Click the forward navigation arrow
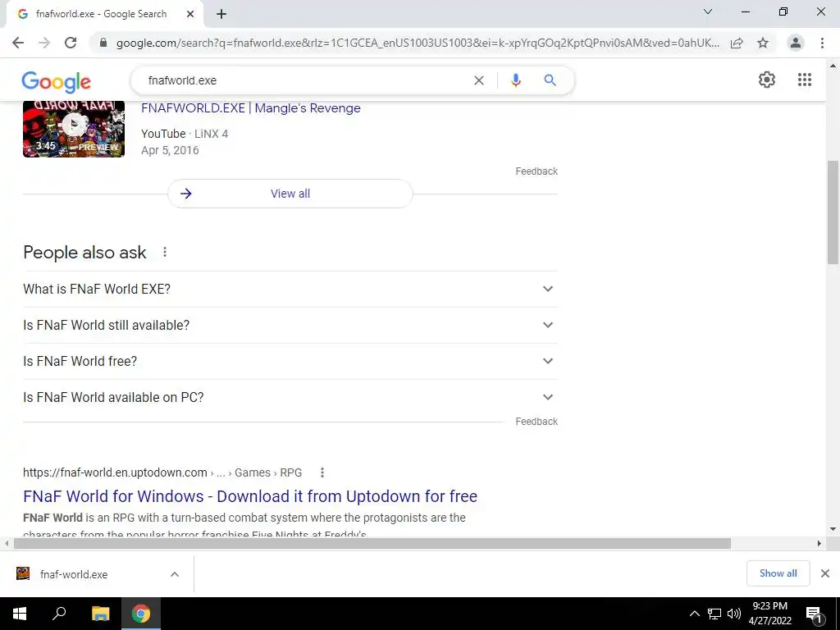Image resolution: width=840 pixels, height=630 pixels. click(44, 43)
